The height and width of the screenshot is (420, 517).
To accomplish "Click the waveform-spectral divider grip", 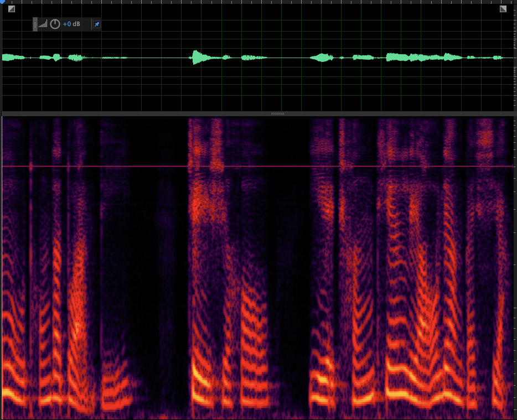I will [277, 114].
